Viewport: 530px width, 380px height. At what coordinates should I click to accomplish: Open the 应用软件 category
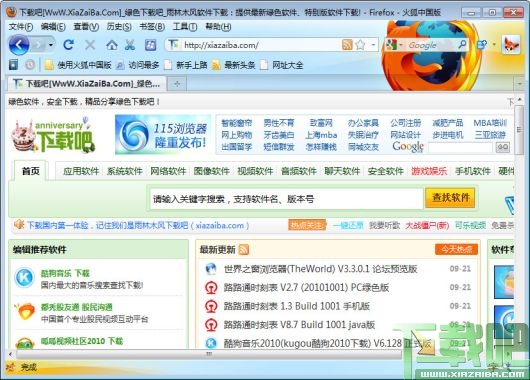(81, 171)
